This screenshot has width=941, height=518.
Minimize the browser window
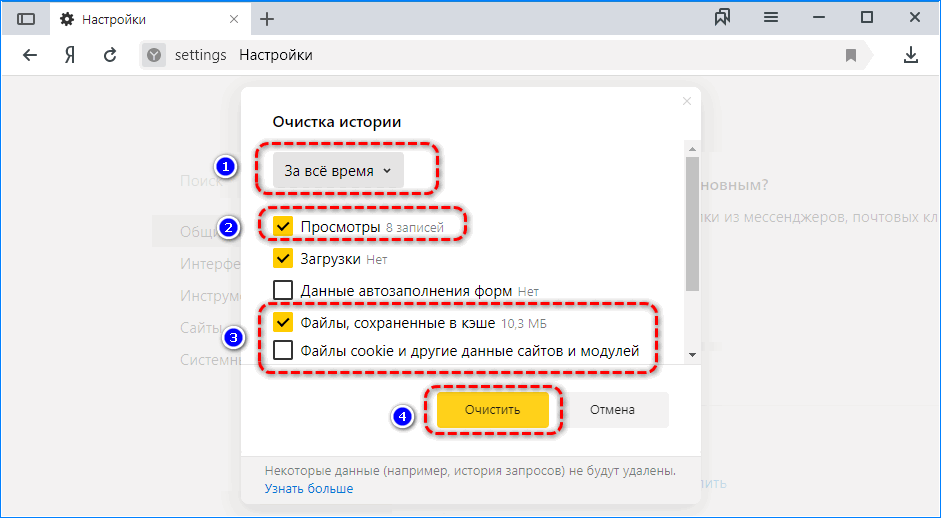819,18
